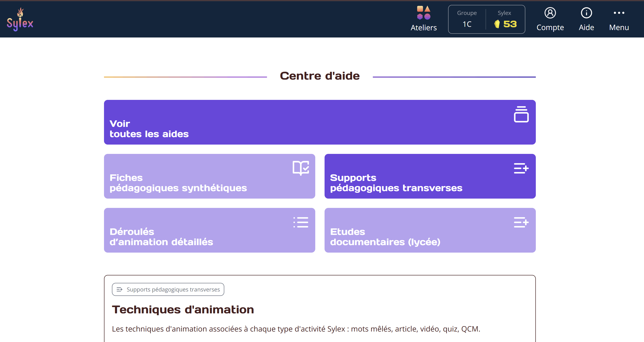Open the three-dots Menu icon
The width and height of the screenshot is (644, 342).
coord(619,13)
